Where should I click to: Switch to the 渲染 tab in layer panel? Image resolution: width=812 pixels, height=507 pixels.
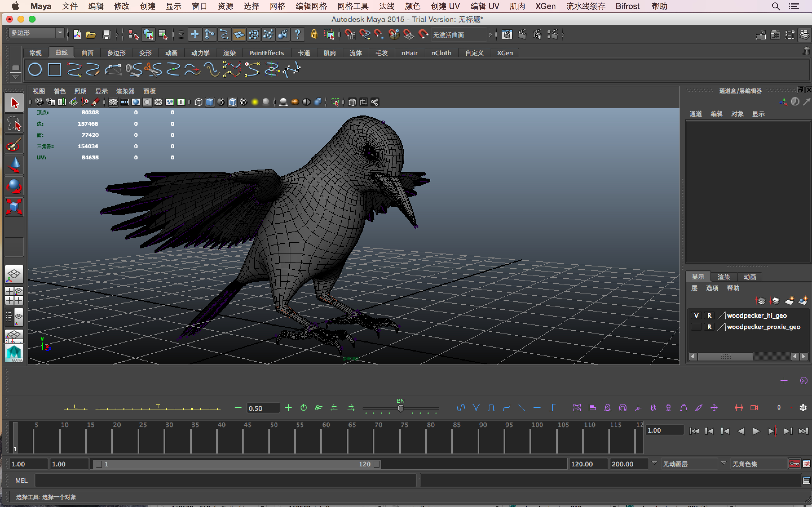pyautogui.click(x=723, y=277)
